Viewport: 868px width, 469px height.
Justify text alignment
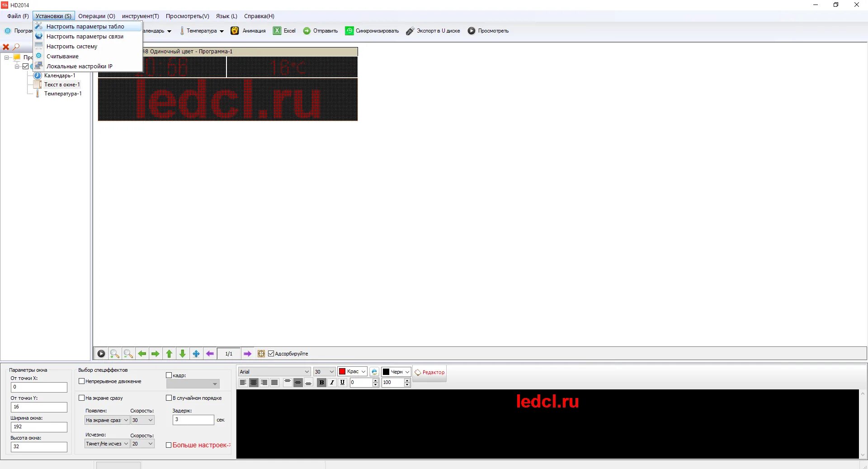coord(274,383)
